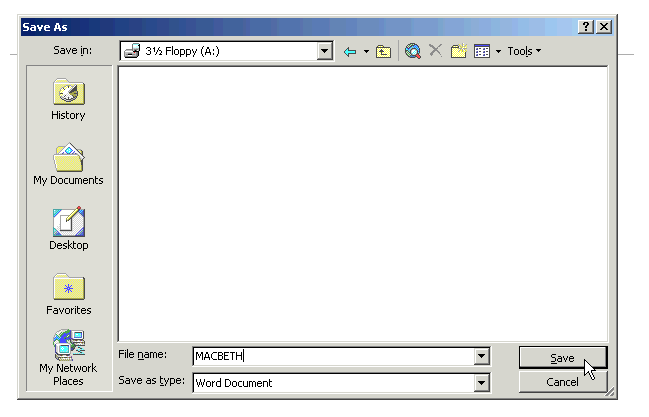This screenshot has height=417, width=649.
Task: Expand the File name dropdown arrow
Action: (x=481, y=356)
